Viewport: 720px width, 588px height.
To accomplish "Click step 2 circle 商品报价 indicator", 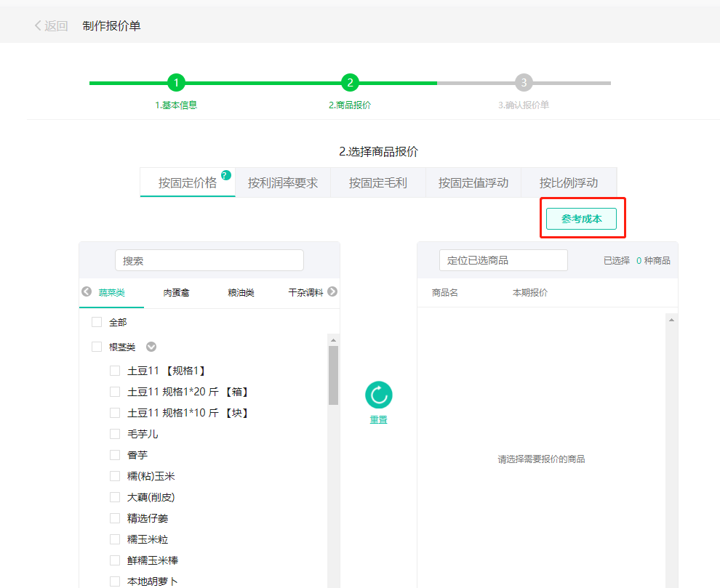I will 351,83.
